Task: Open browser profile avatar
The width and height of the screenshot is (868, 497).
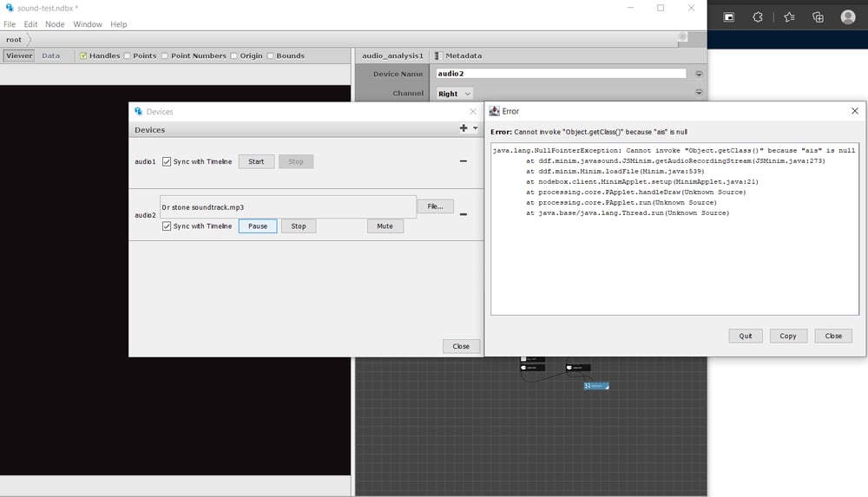Action: (x=847, y=17)
